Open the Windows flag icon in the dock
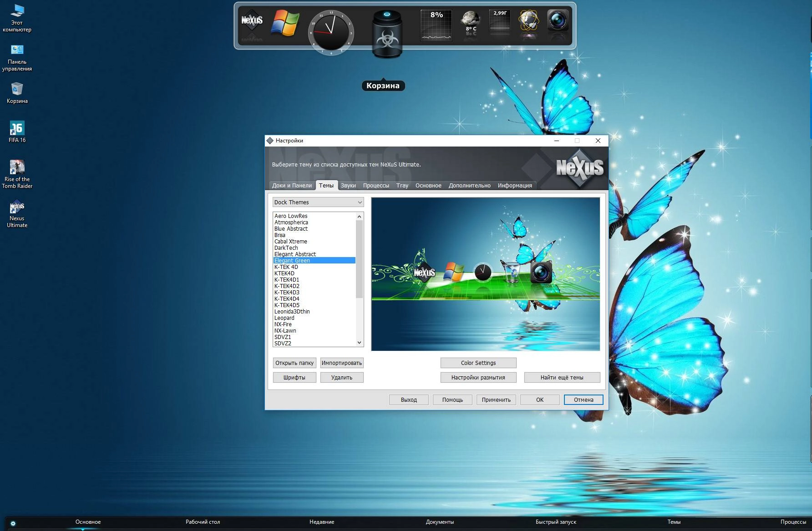This screenshot has width=812, height=531. pyautogui.click(x=285, y=23)
